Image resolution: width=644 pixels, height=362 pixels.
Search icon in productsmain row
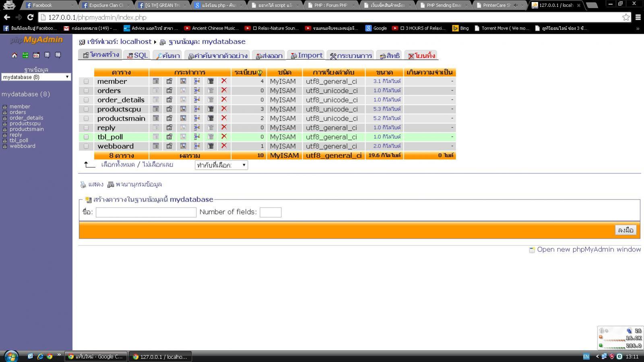(x=183, y=118)
